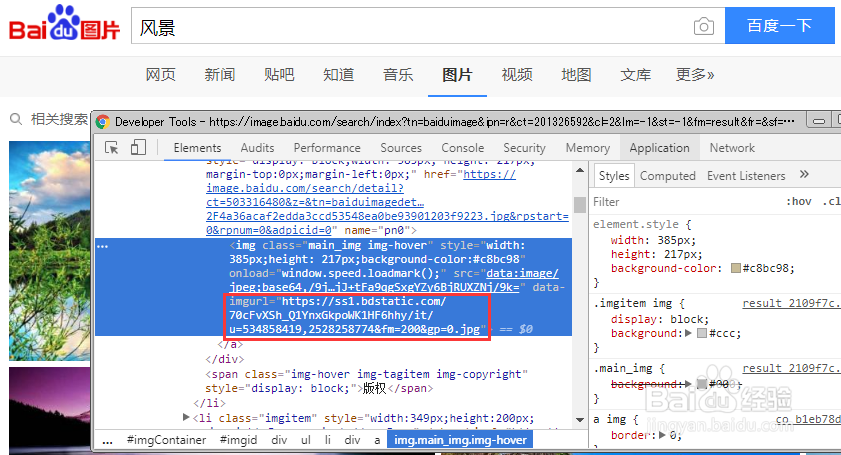The height and width of the screenshot is (455, 841).
Task: Click the Baidu Images logo
Action: (x=64, y=24)
